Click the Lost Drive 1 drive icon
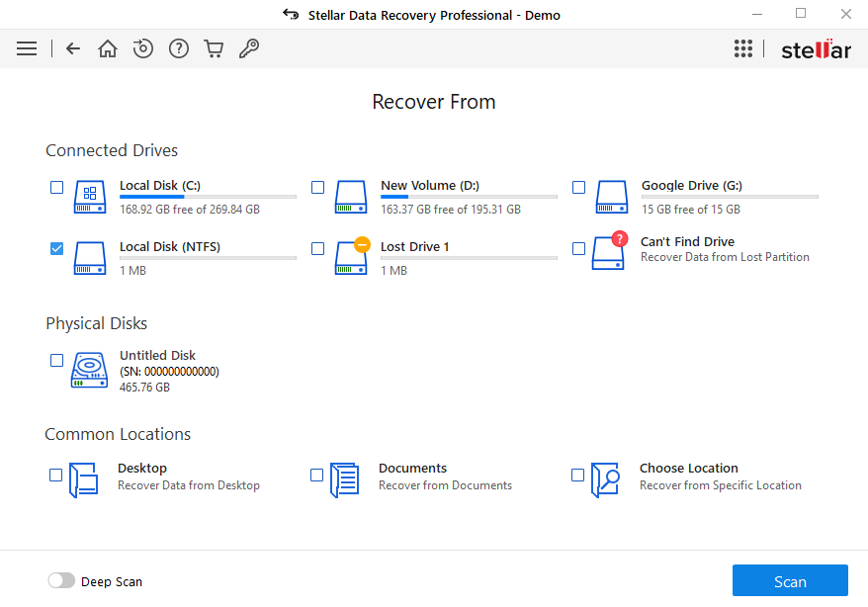 click(351, 256)
